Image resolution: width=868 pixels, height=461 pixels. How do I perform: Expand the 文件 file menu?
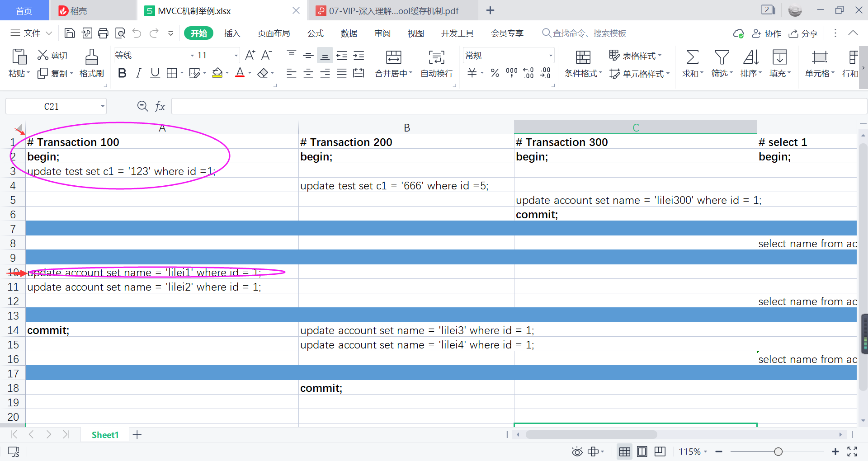(31, 33)
